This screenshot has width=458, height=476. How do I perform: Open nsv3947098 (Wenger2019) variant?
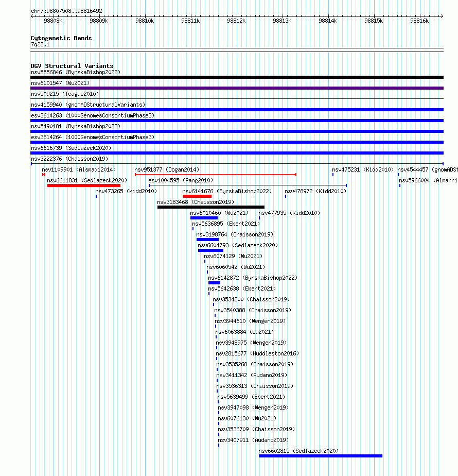(253, 407)
